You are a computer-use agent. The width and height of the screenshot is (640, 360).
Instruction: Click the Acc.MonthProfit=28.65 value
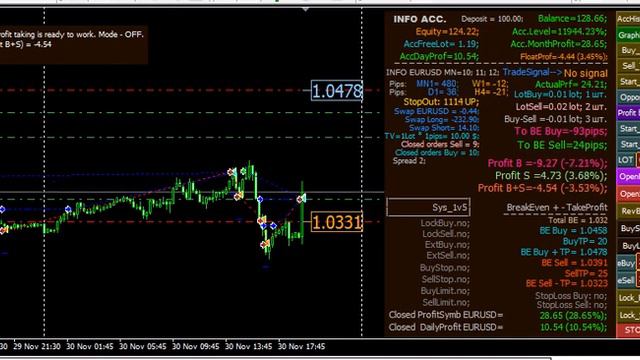pyautogui.click(x=559, y=44)
